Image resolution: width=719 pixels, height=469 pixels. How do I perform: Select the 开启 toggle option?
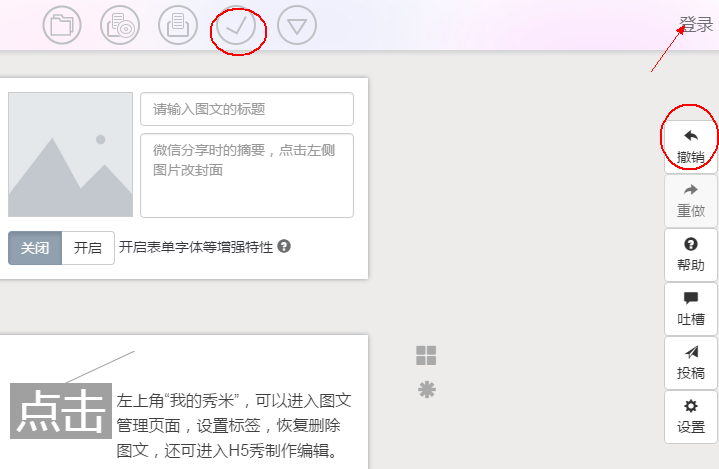pos(88,248)
